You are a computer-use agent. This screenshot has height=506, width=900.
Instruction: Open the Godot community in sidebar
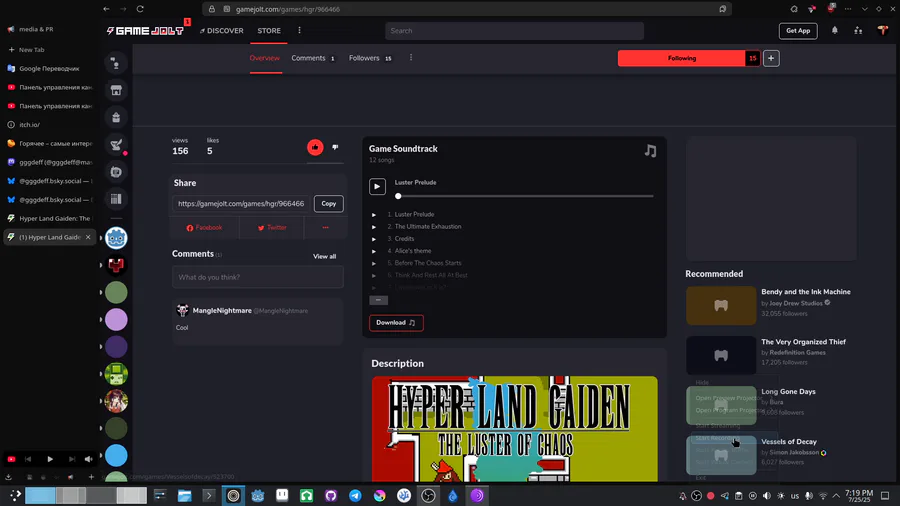[116, 238]
